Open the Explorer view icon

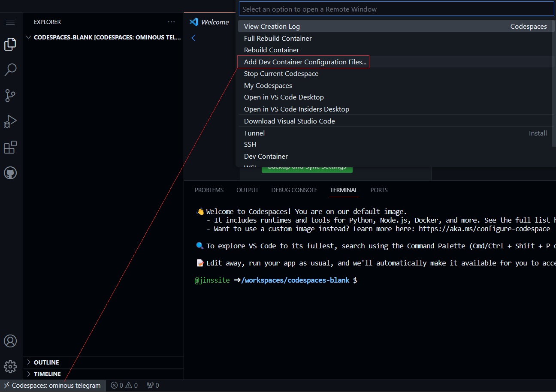pyautogui.click(x=10, y=44)
